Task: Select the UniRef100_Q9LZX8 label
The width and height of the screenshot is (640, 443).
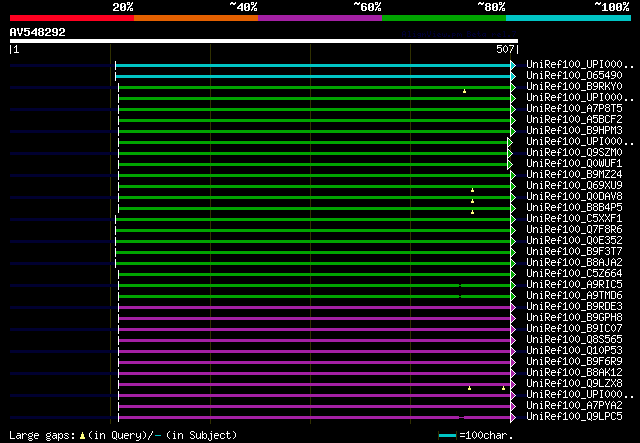Action: [x=574, y=384]
